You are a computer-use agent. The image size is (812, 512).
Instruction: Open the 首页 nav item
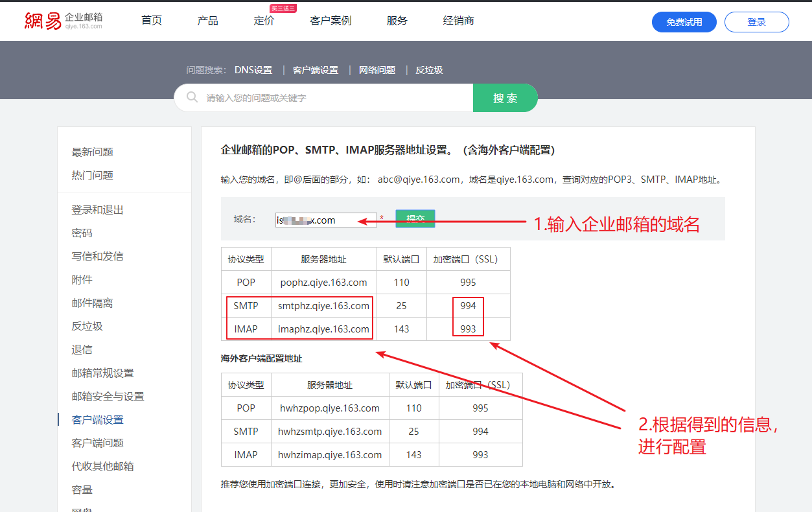[152, 21]
